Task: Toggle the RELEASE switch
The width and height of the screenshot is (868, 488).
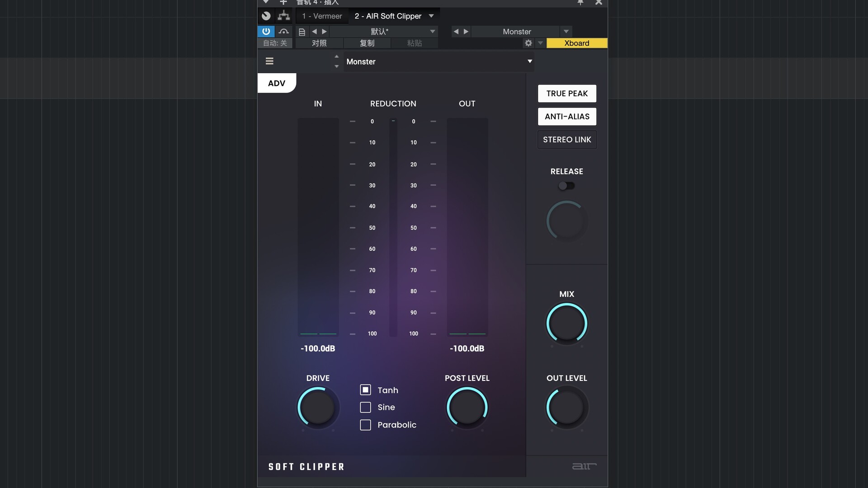Action: coord(566,186)
